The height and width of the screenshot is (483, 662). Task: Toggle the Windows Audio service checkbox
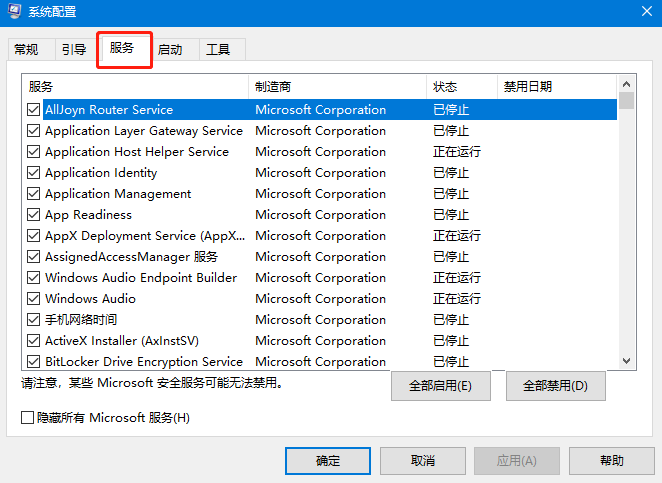34,299
